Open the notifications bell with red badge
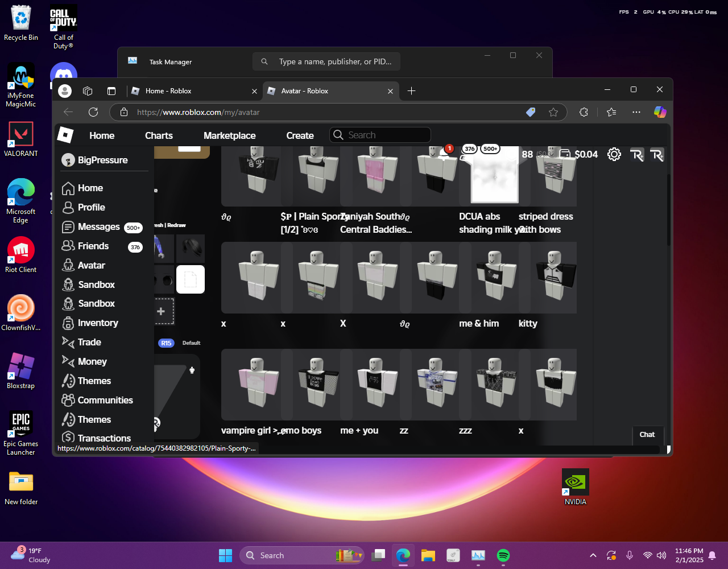The image size is (728, 569). (x=444, y=154)
